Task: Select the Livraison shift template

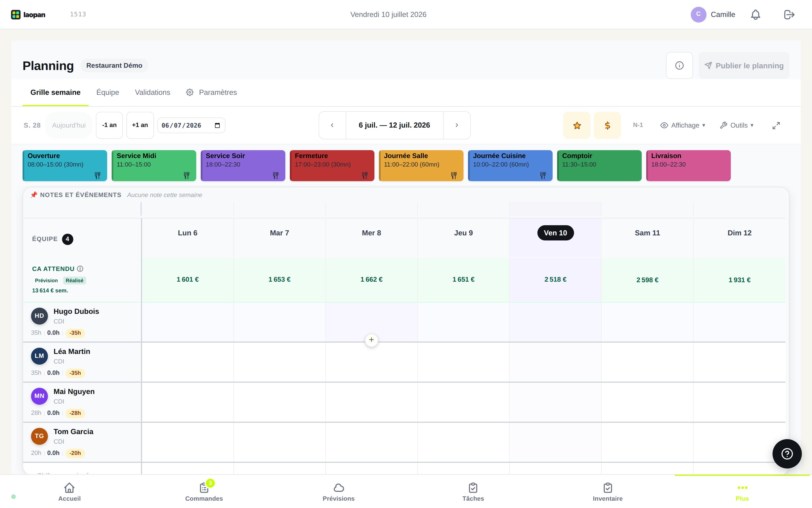Action: click(688, 166)
